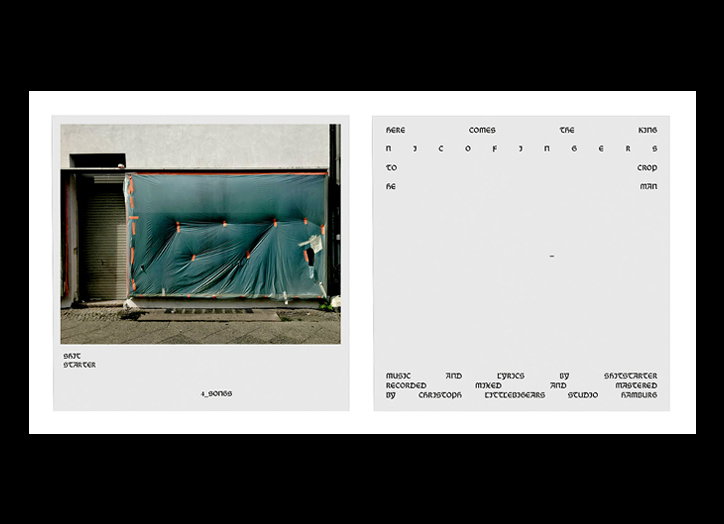Viewport: 724px width, 524px height.
Task: Click the word "HERE" in the tracklist
Action: 396,130
